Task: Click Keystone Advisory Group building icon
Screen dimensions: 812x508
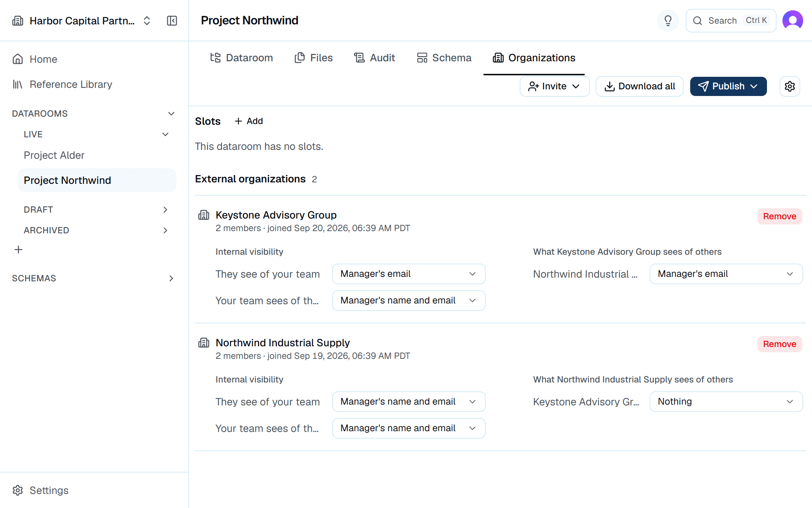Action: pos(204,215)
